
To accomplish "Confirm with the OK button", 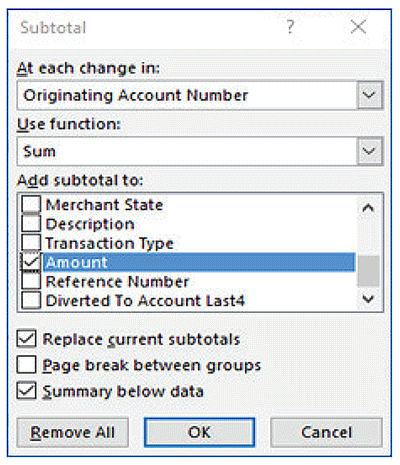I will (x=199, y=432).
